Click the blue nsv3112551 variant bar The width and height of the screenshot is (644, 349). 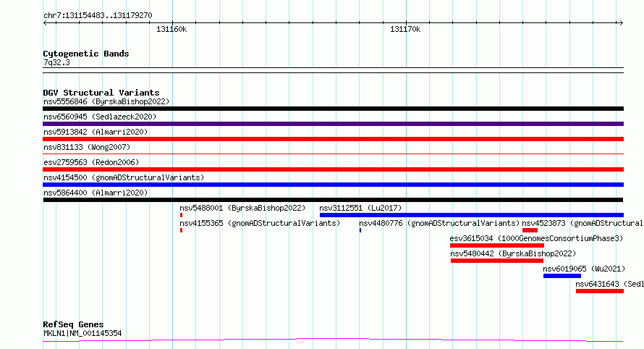coord(472,215)
